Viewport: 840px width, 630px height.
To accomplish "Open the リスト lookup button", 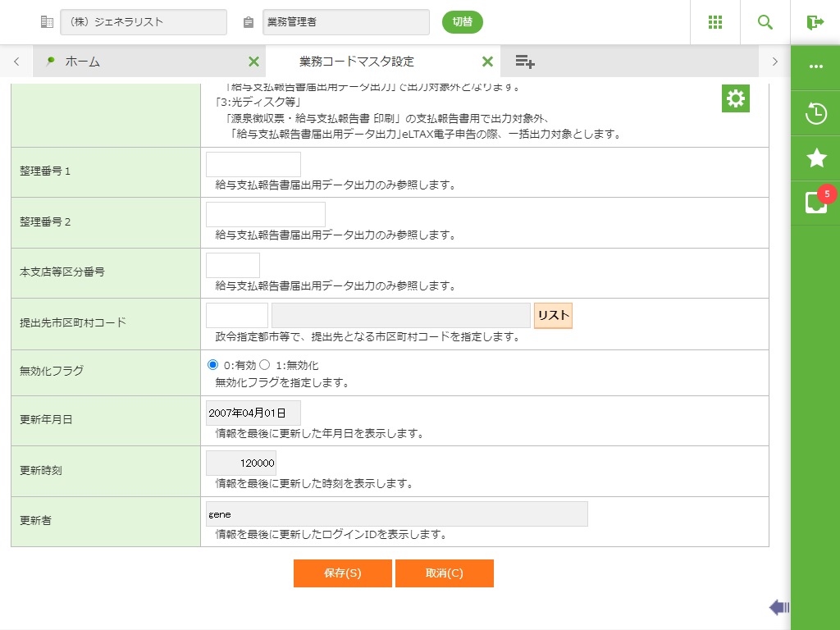I will 553,316.
